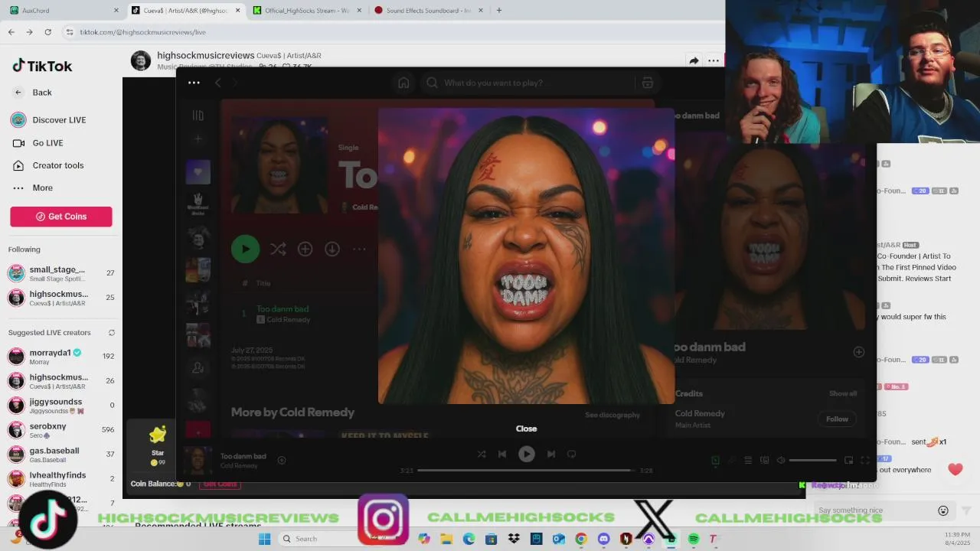Viewport: 980px width, 551px height.
Task: Open gas.baseball suggested creator
Action: [x=60, y=455]
